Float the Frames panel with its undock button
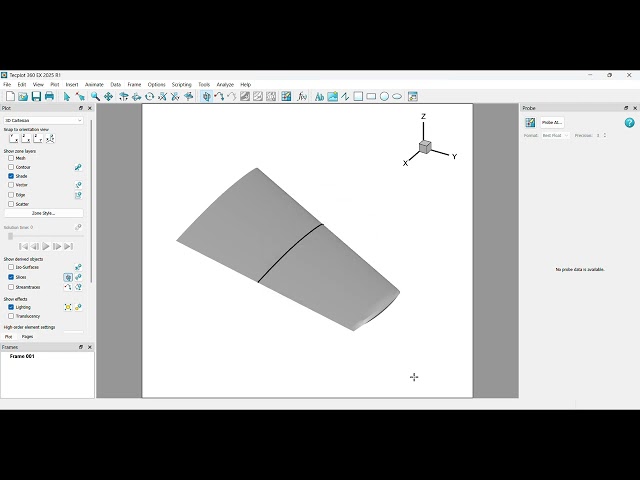Screen dimensions: 640x480 pyautogui.click(x=81, y=347)
